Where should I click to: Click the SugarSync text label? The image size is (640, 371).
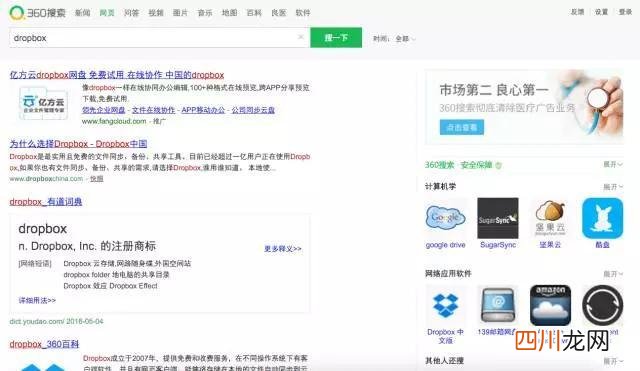[498, 245]
